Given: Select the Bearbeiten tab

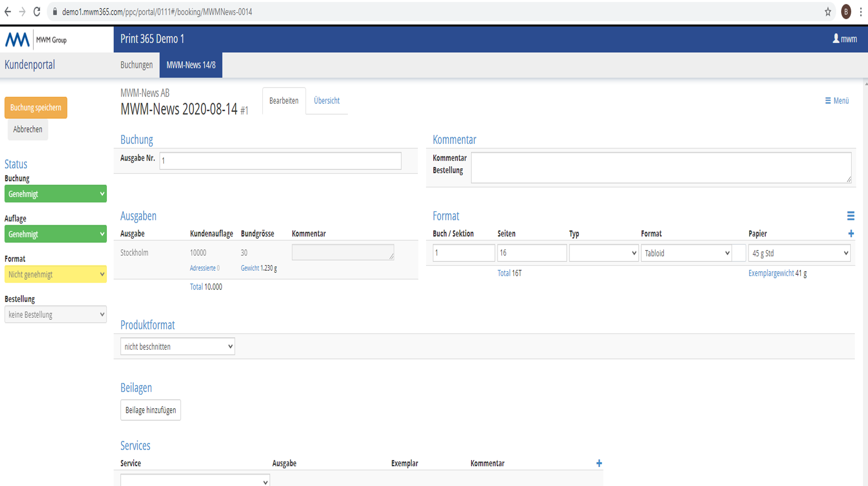Looking at the screenshot, I should coord(284,101).
